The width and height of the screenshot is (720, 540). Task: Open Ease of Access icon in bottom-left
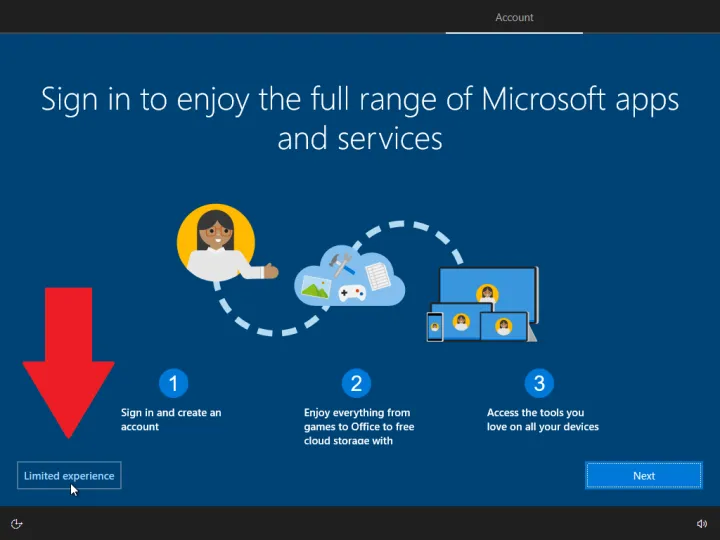pyautogui.click(x=17, y=523)
